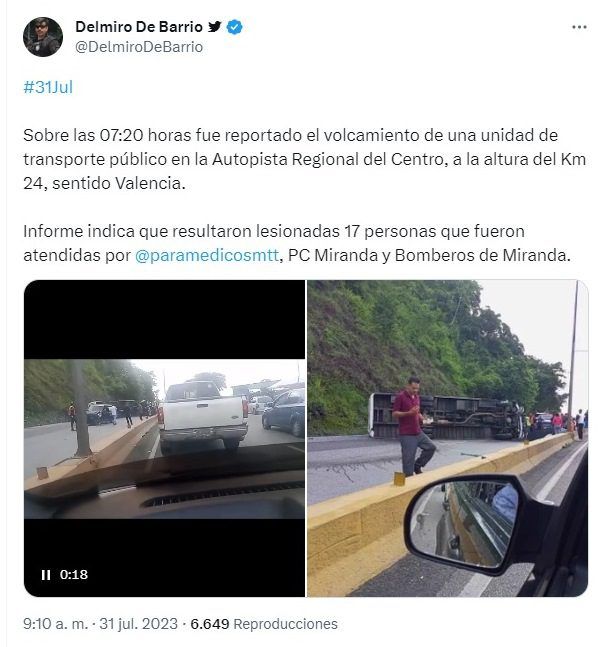Open the overturned bus photo
The image size is (598, 647).
click(447, 438)
